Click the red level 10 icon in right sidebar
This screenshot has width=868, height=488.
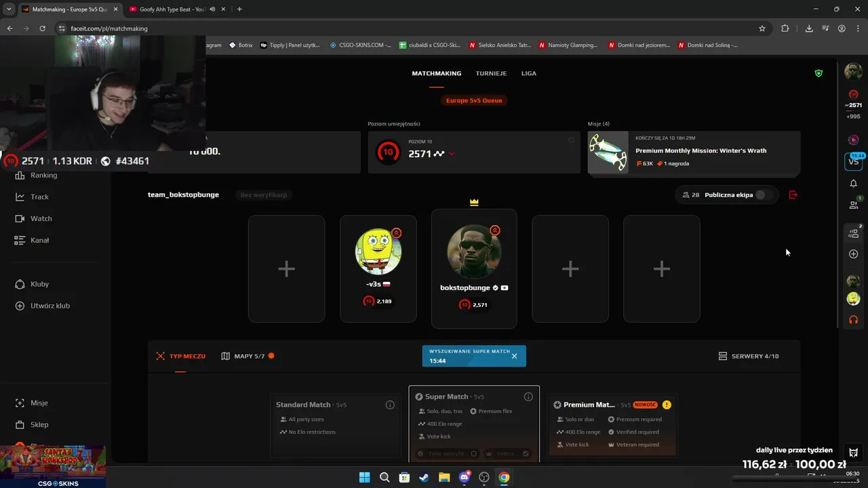(853, 94)
